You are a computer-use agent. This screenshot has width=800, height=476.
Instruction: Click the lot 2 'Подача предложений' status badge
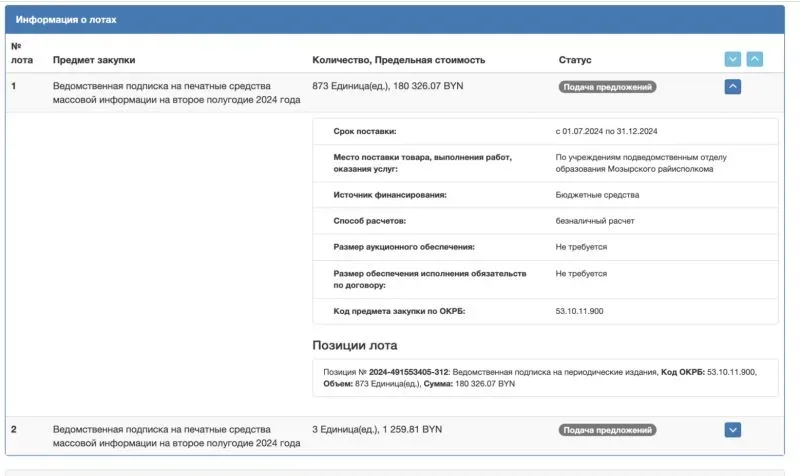pyautogui.click(x=607, y=430)
